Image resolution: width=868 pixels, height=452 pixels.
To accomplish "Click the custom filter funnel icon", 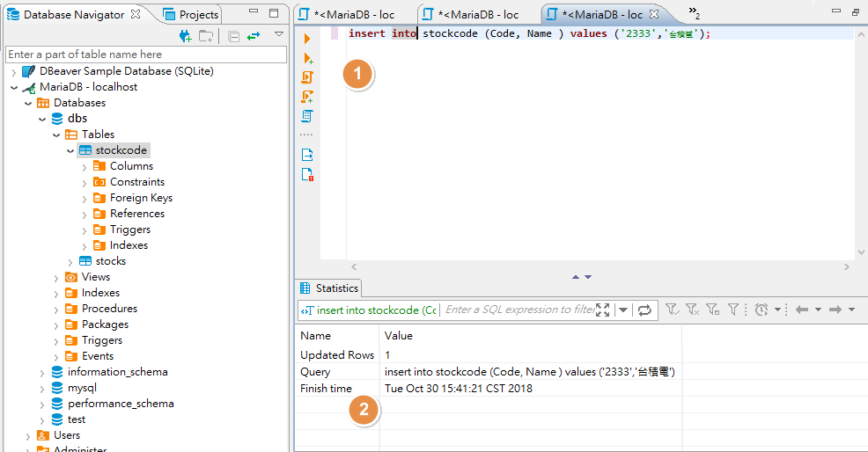I will click(x=733, y=310).
